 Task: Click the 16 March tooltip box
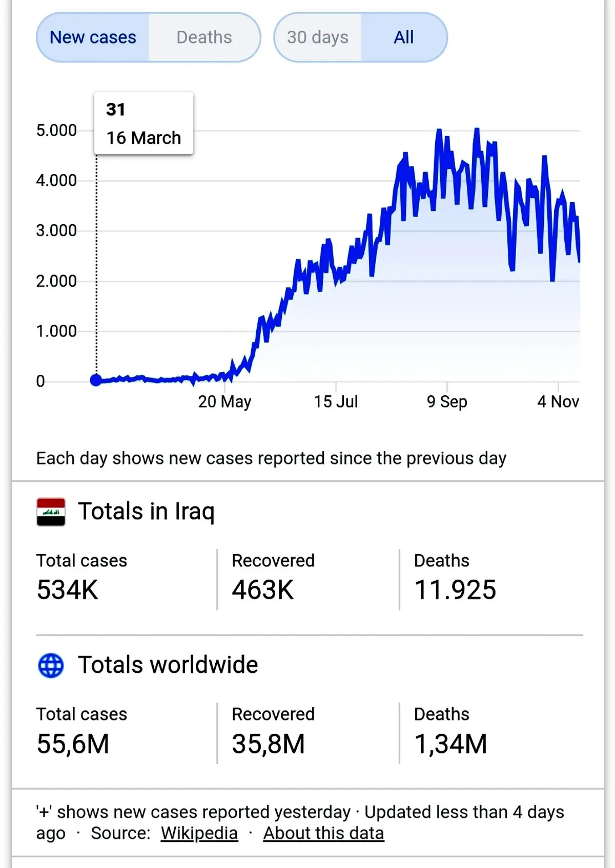click(143, 123)
